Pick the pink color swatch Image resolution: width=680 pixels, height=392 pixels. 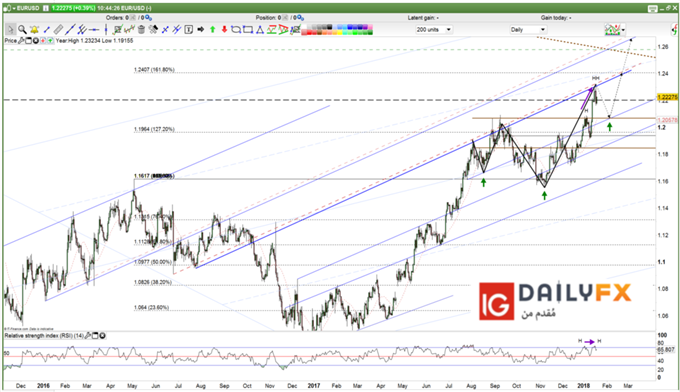[x=370, y=27]
